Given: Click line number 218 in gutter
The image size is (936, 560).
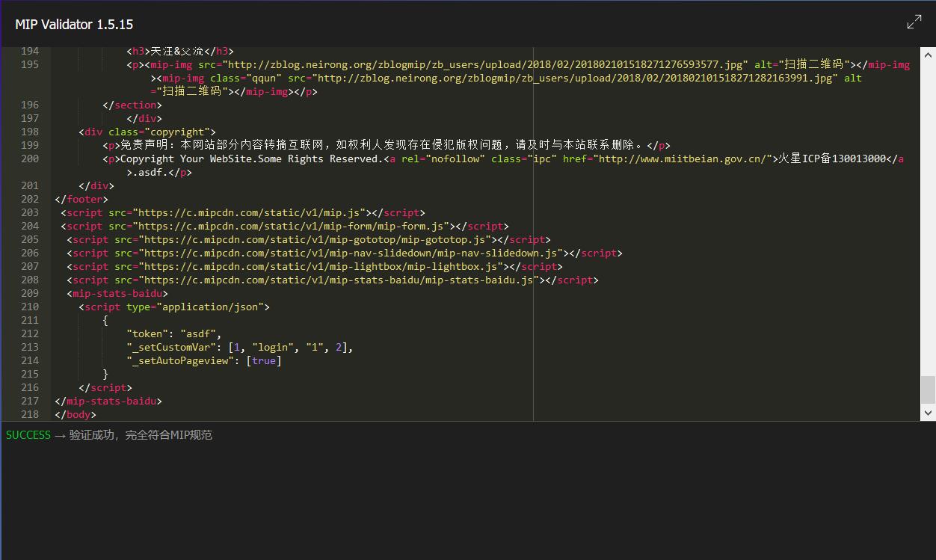Looking at the screenshot, I should (x=30, y=415).
